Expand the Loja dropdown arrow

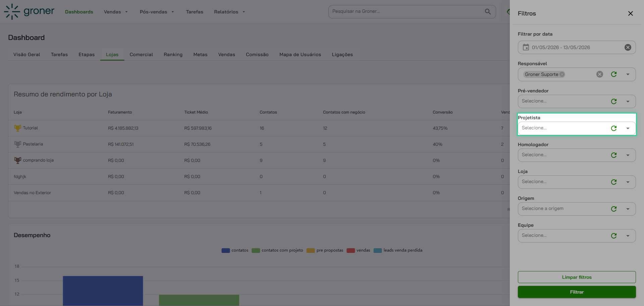click(x=628, y=182)
